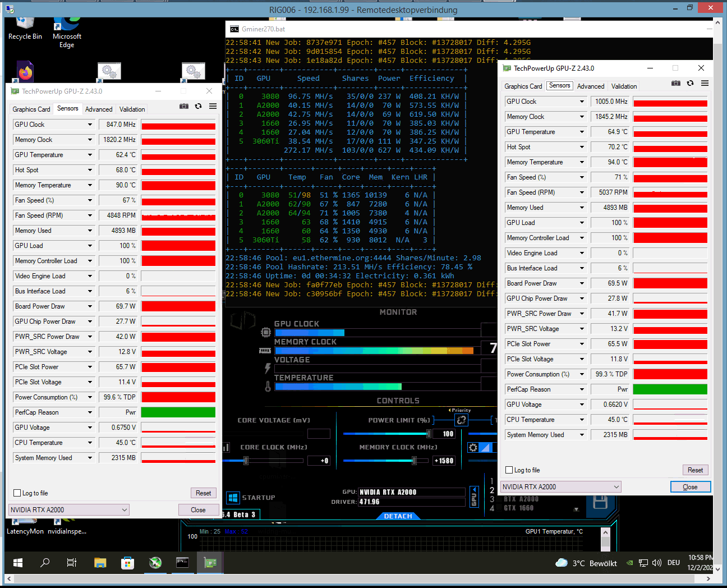The image size is (727, 588).
Task: Click the fan auto mode triangle icon
Action: (486, 447)
